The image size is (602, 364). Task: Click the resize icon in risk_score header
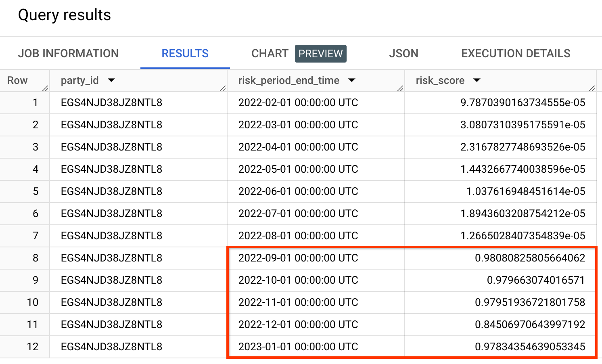[x=592, y=89]
